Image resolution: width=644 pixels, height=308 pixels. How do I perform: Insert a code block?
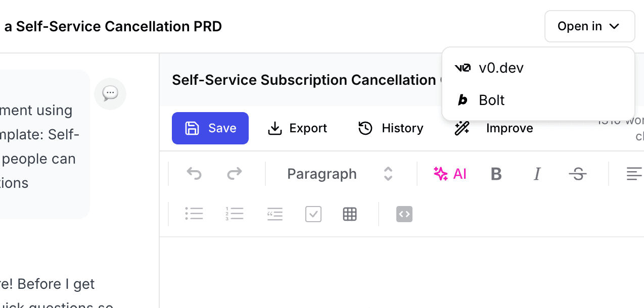click(404, 214)
